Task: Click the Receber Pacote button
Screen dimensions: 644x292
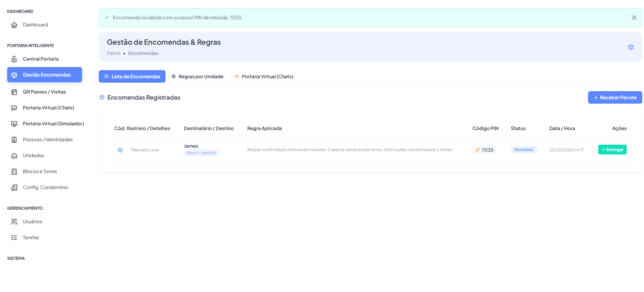Action: (x=615, y=98)
